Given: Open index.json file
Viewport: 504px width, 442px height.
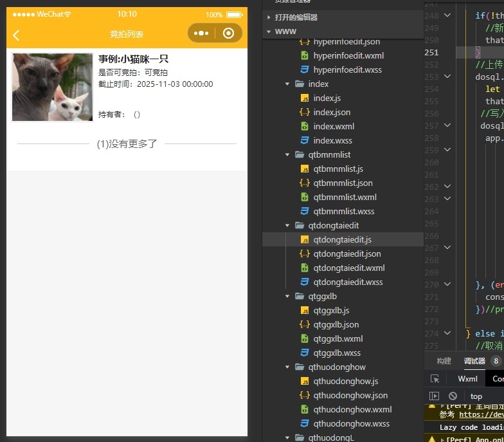Looking at the screenshot, I should (x=332, y=112).
